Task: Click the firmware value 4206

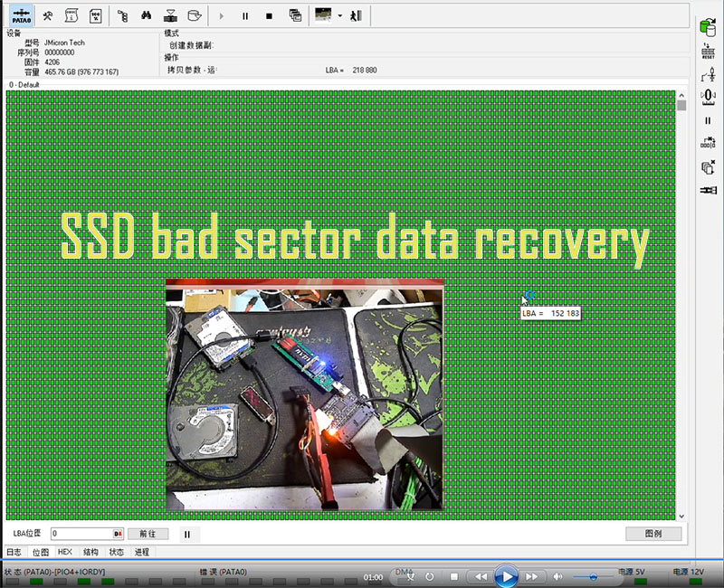Action: (52, 62)
